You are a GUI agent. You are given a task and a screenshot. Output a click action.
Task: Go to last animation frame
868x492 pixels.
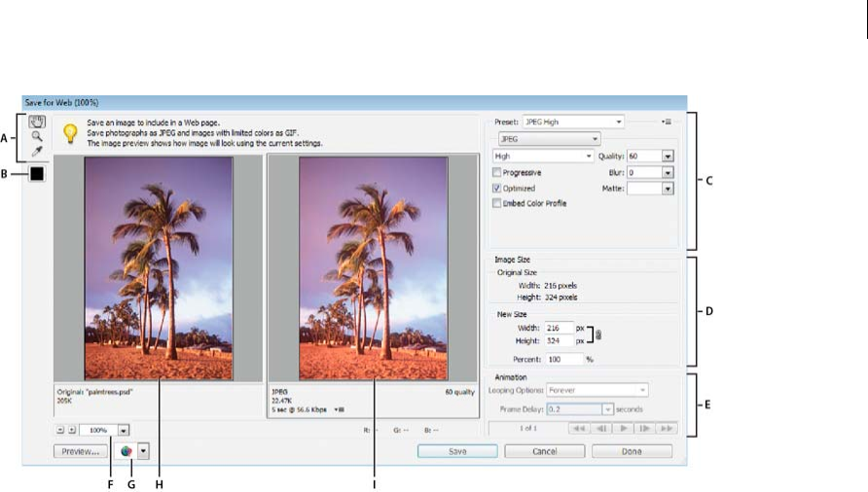coord(667,429)
